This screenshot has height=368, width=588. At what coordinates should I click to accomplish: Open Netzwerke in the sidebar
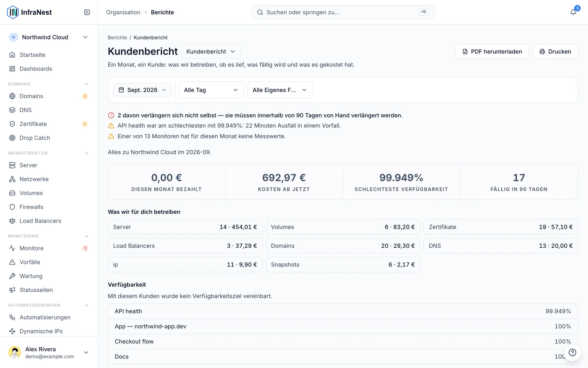click(x=49, y=179)
